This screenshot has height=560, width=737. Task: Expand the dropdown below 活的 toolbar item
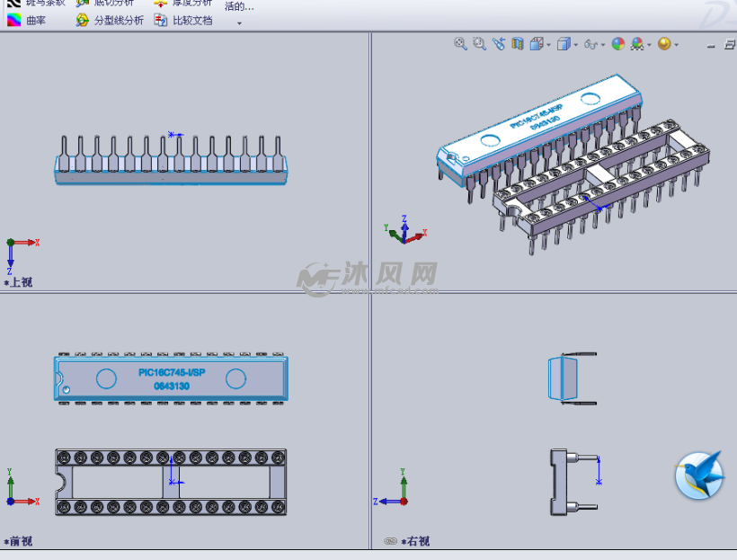tap(237, 22)
